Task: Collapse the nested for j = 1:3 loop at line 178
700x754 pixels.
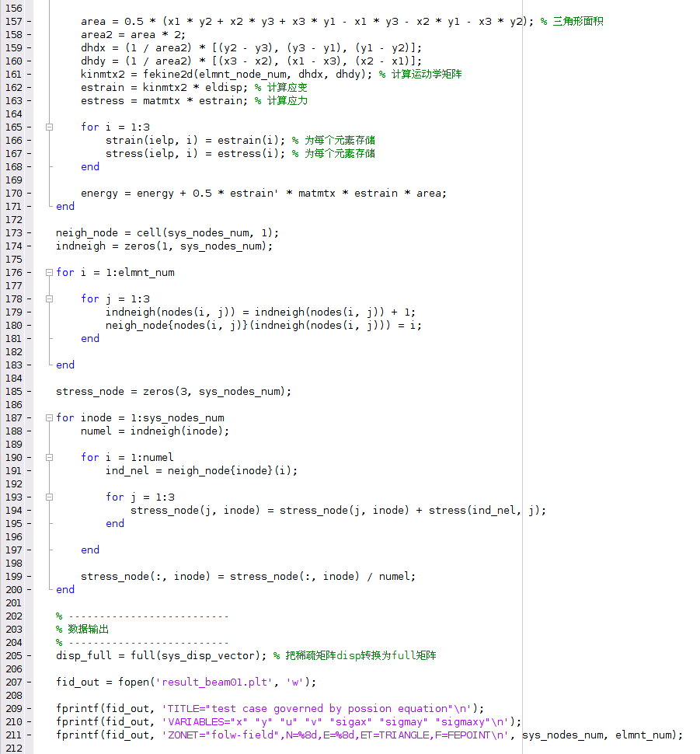Action: (x=49, y=298)
